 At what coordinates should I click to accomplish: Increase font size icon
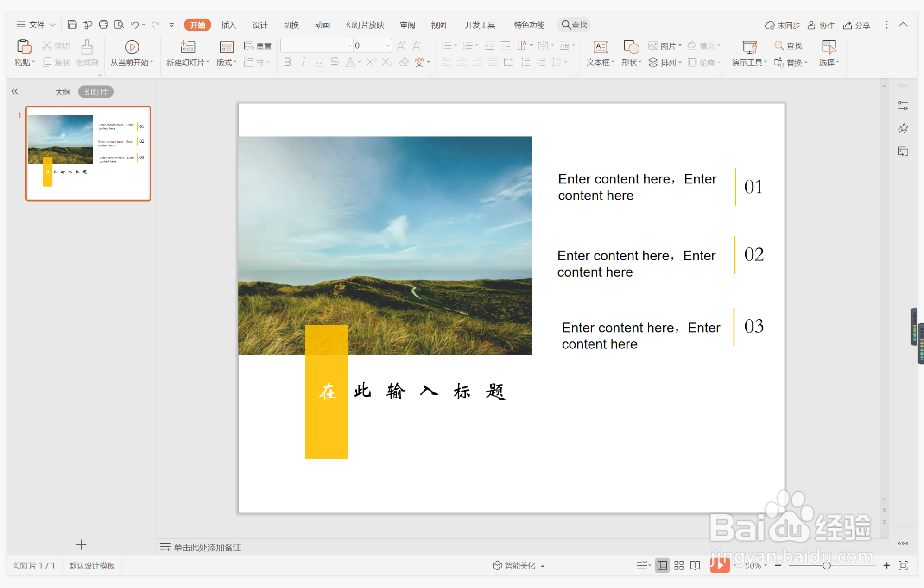(401, 45)
